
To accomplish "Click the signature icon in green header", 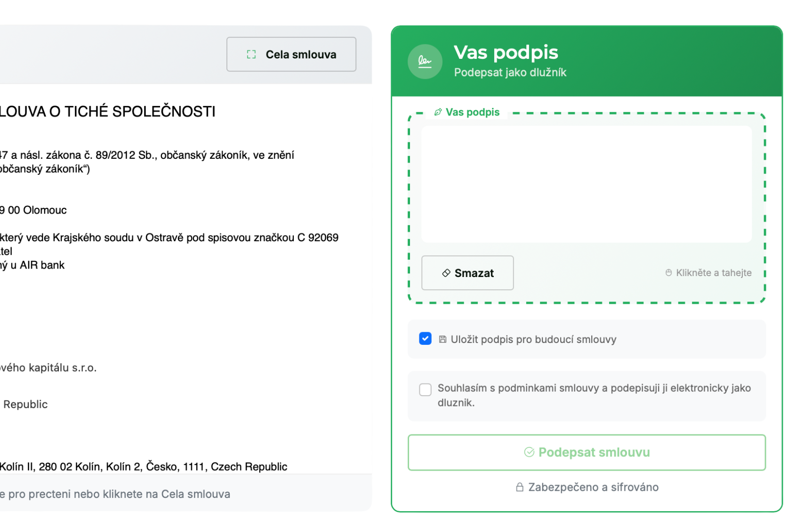I will (425, 62).
